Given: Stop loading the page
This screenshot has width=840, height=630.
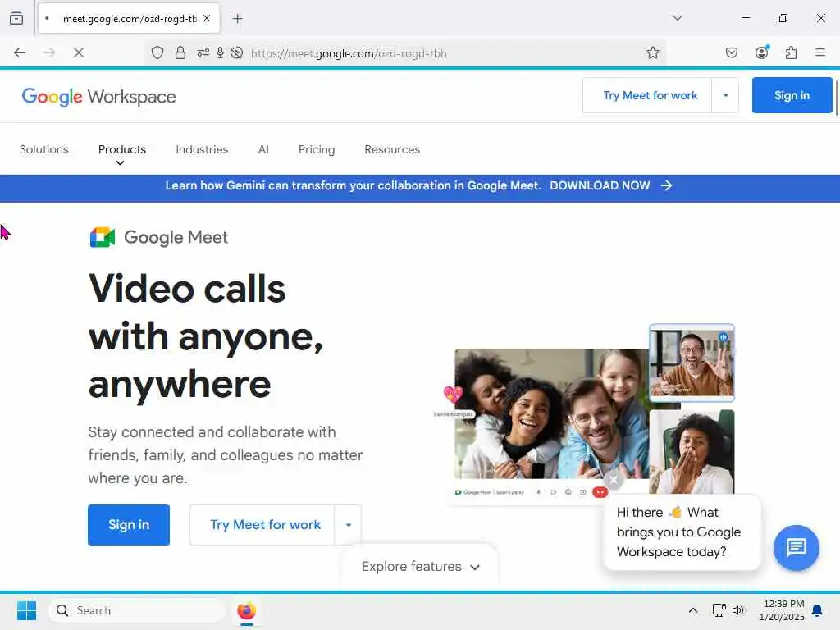Looking at the screenshot, I should coord(78,52).
